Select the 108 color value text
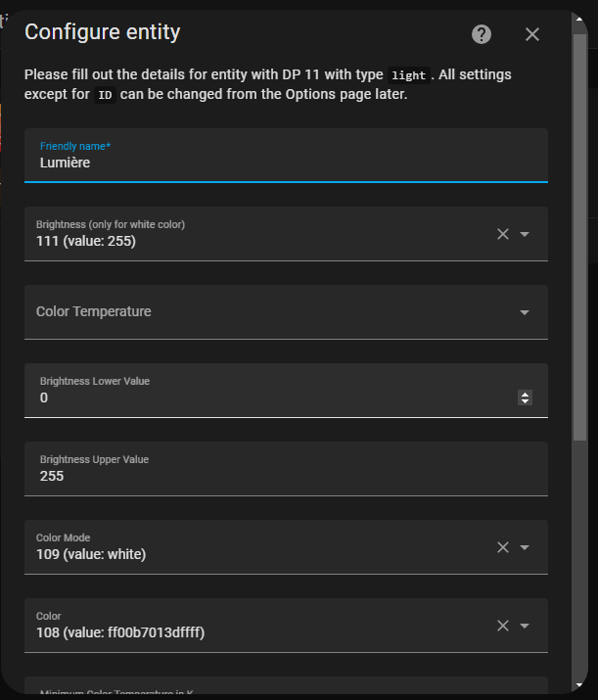This screenshot has height=700, width=598. point(120,632)
